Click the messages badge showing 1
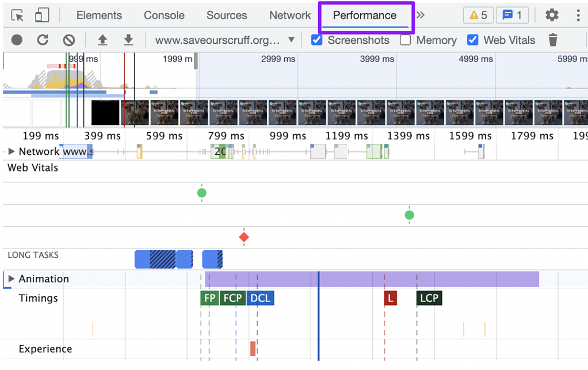 (512, 15)
